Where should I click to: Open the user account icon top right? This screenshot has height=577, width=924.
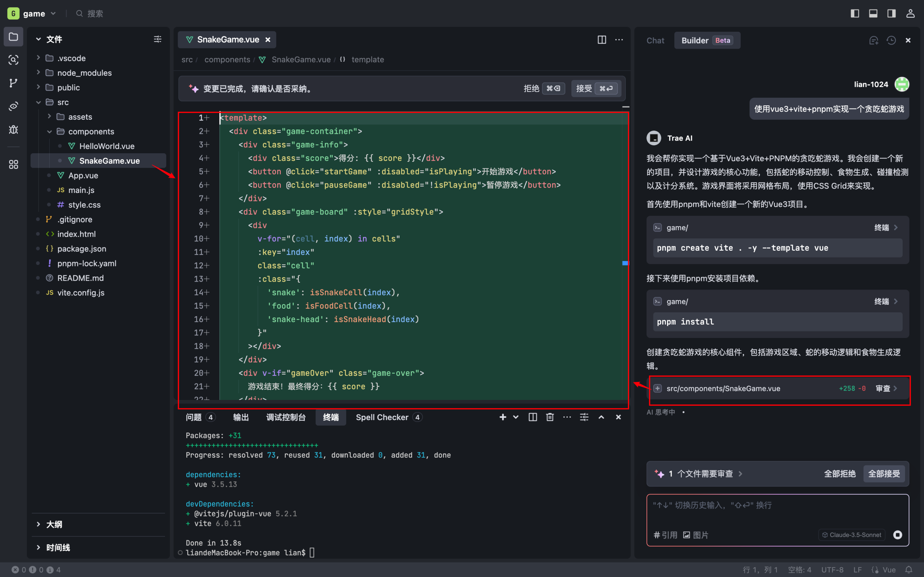(x=910, y=13)
